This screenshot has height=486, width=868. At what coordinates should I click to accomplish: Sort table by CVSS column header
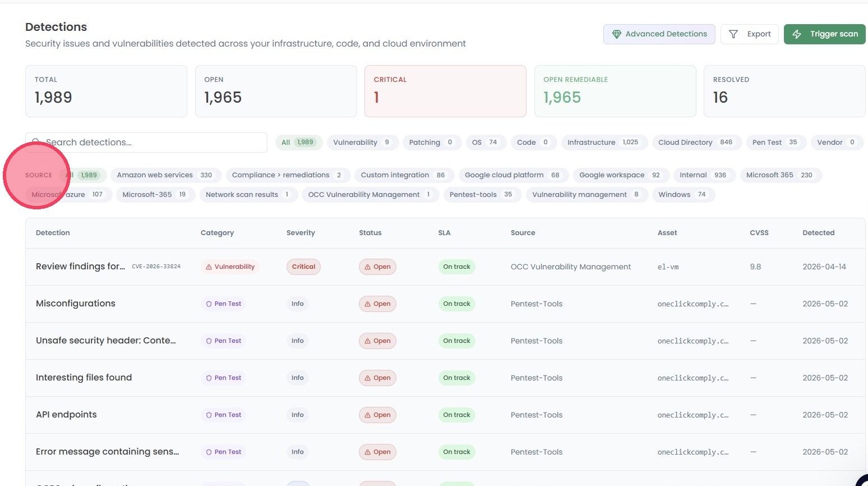click(x=759, y=233)
